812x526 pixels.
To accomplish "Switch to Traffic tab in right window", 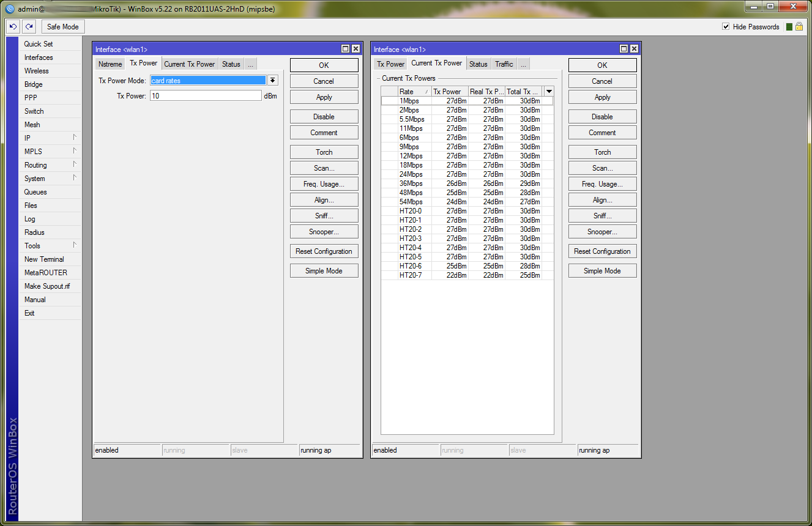I will pyautogui.click(x=504, y=64).
